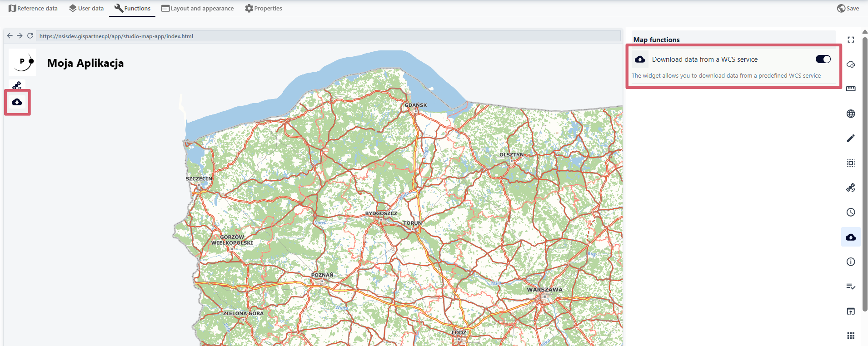Select the globe icon in the right sidebar
The width and height of the screenshot is (868, 346).
point(851,114)
